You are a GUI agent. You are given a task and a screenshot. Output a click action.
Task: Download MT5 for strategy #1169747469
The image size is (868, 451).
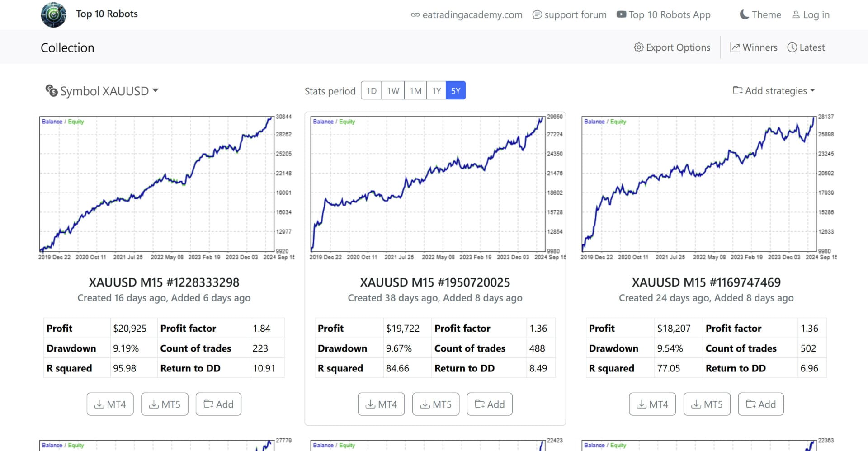point(707,404)
